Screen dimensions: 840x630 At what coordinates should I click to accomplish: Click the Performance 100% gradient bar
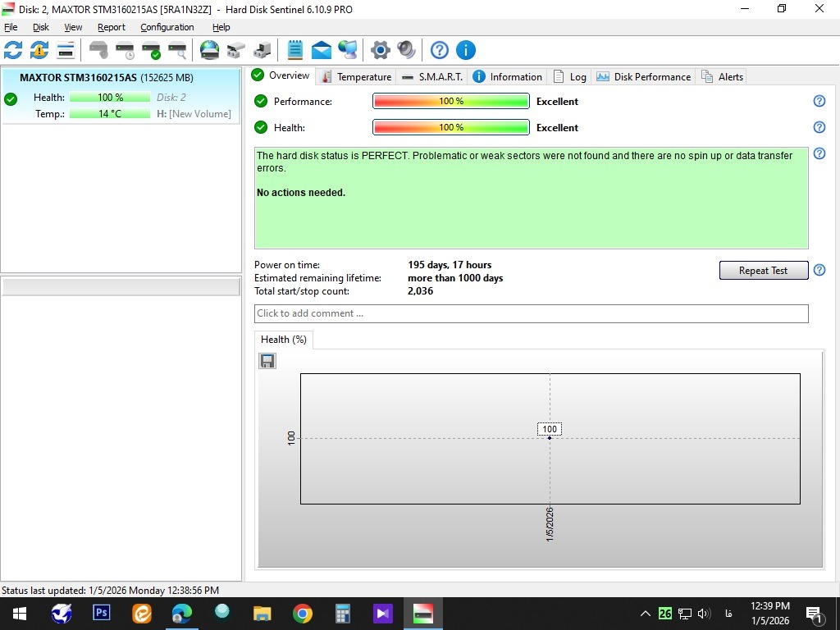(451, 102)
